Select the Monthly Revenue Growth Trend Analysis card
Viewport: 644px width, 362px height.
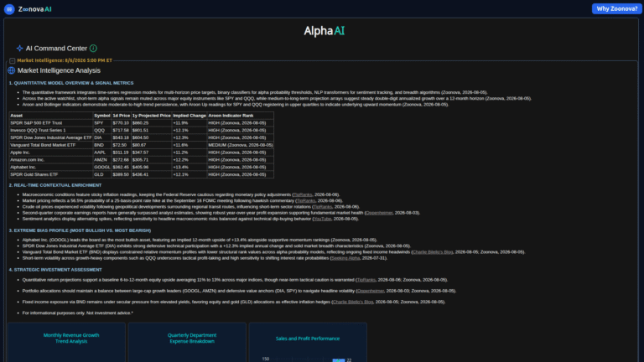66,342
